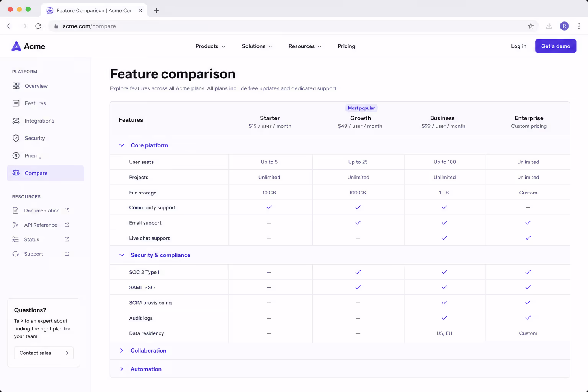Click the Integrations icon in sidebar
This screenshot has width=588, height=392.
pos(16,121)
